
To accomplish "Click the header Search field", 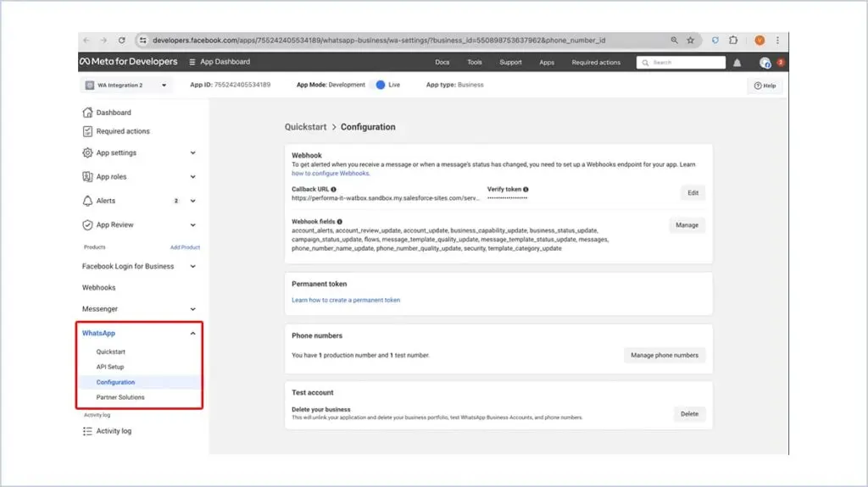I will coord(681,63).
